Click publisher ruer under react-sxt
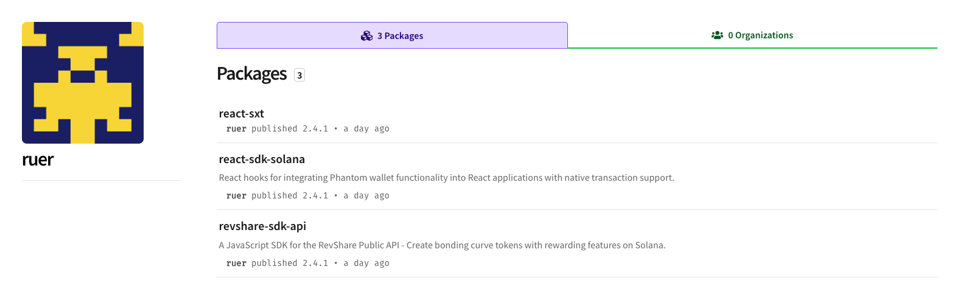 point(236,129)
